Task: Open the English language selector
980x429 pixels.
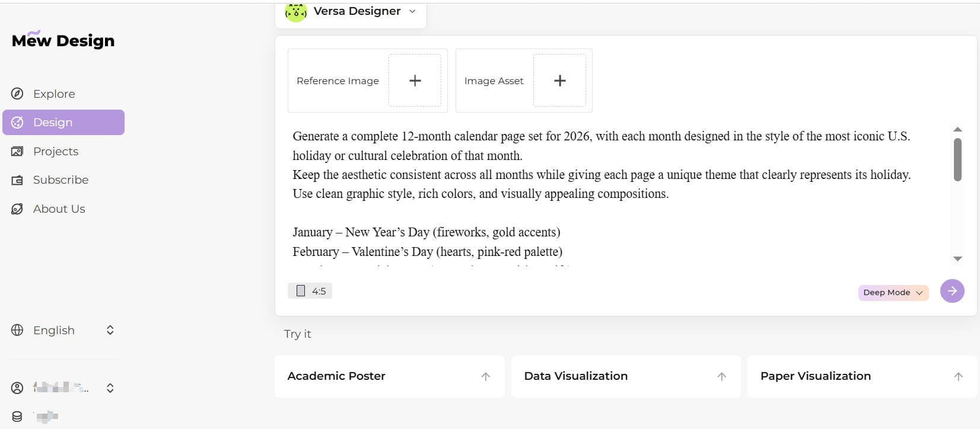Action: (62, 330)
